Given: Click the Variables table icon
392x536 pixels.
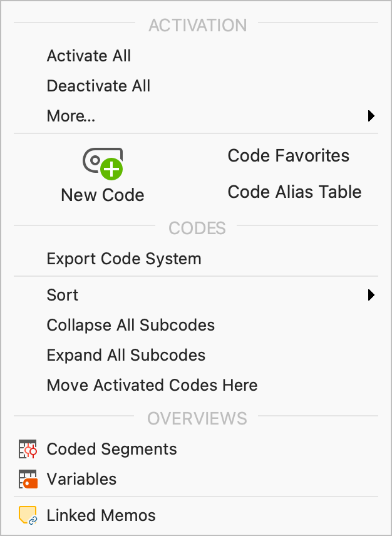Looking at the screenshot, I should (x=28, y=479).
